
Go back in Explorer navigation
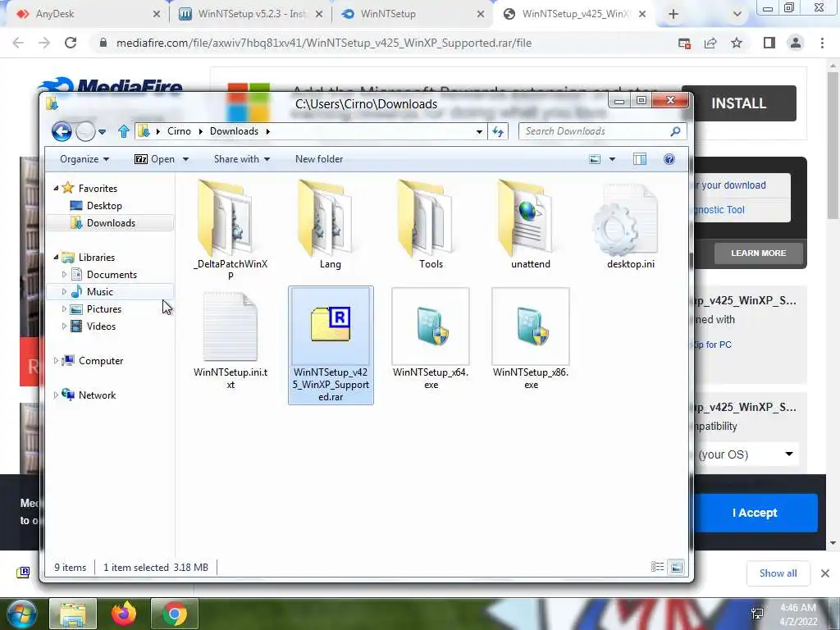tap(62, 131)
